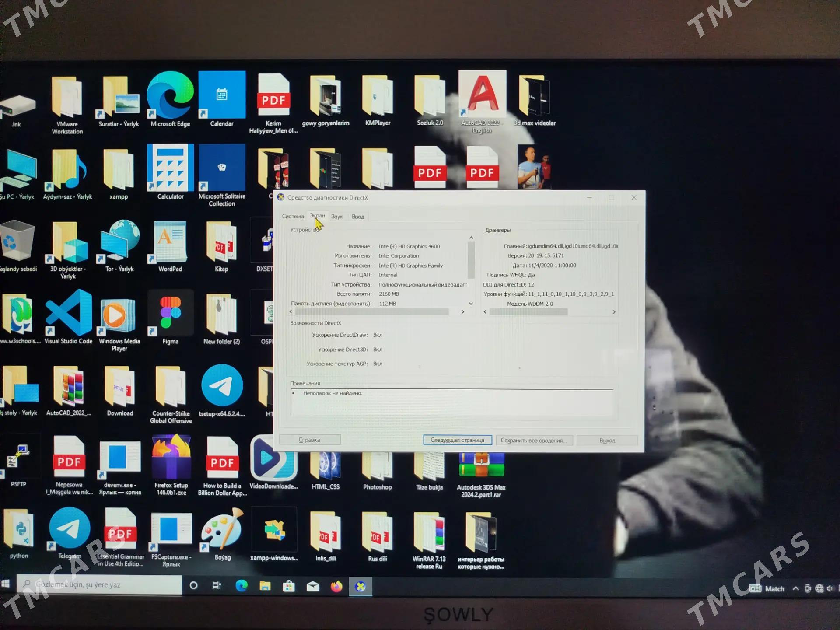Open the Calculator desktop shortcut
The image size is (840, 630).
tap(170, 169)
